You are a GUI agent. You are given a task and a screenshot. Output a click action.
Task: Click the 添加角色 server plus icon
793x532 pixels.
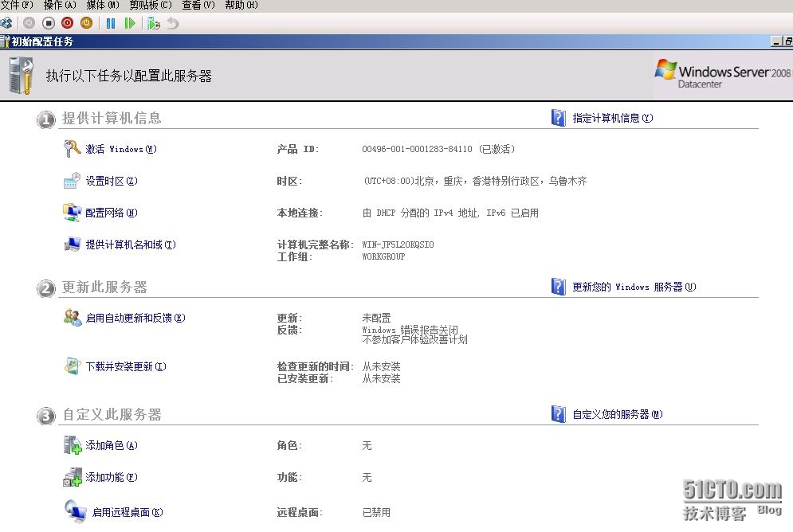point(73,445)
